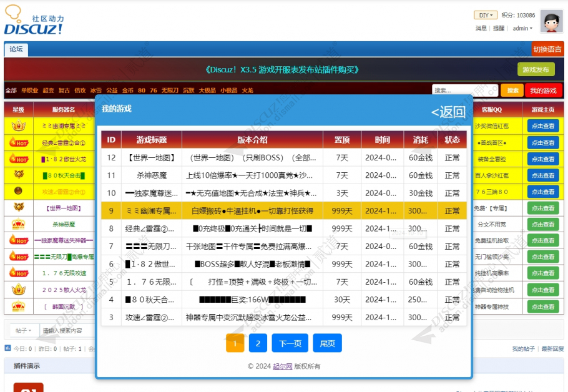Select the 火龙 category filter

(247, 91)
